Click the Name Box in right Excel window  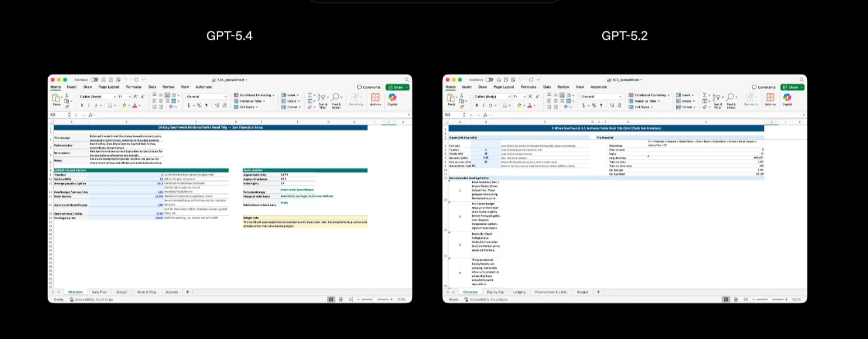click(x=451, y=115)
